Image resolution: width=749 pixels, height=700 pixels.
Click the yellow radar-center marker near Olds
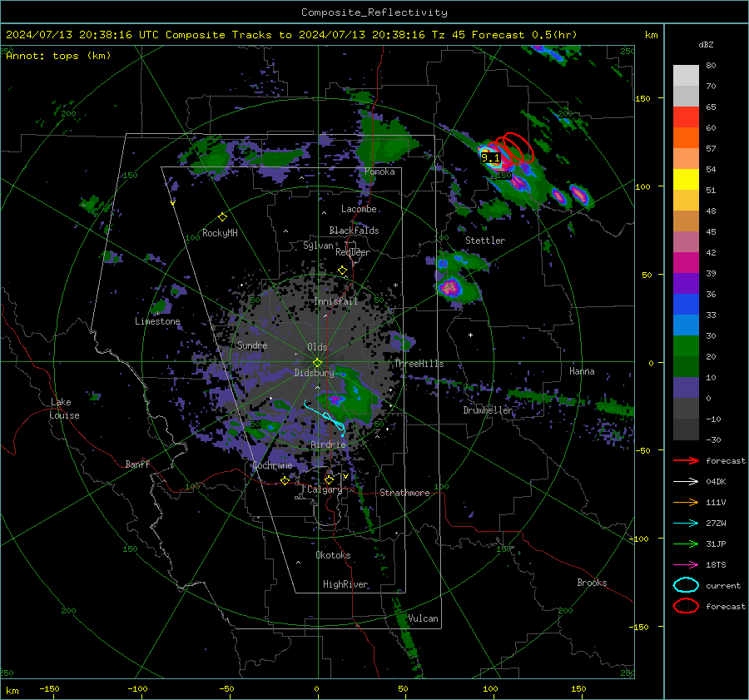[x=318, y=362]
